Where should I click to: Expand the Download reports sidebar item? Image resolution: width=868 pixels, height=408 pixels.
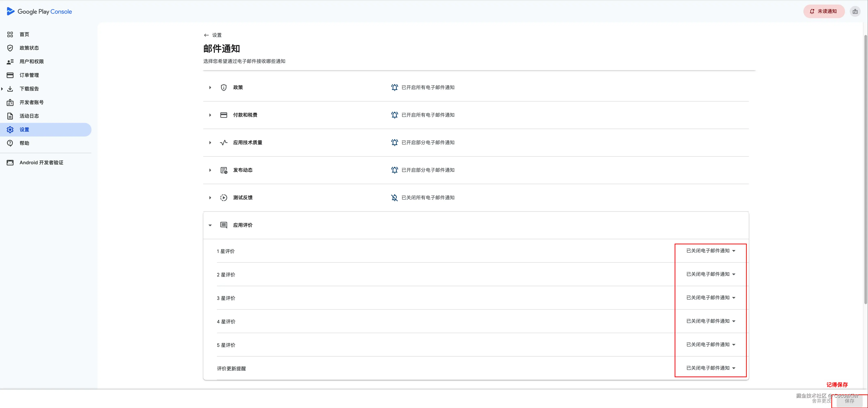(2, 89)
